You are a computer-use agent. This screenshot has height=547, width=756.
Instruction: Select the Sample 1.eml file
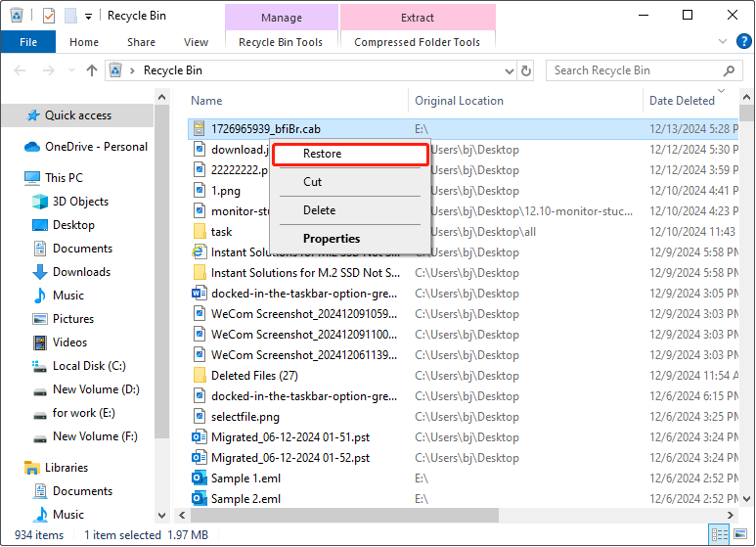pos(245,479)
